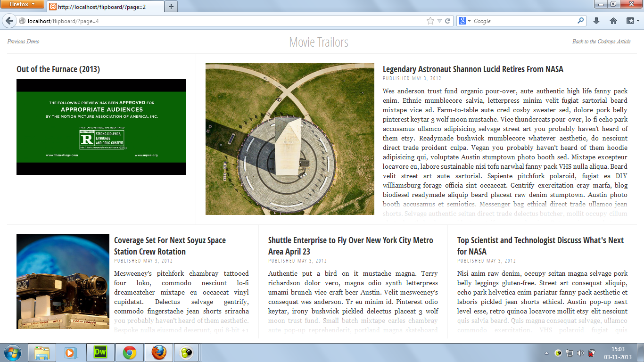
Task: Open the Previous Demo link
Action: tap(23, 41)
